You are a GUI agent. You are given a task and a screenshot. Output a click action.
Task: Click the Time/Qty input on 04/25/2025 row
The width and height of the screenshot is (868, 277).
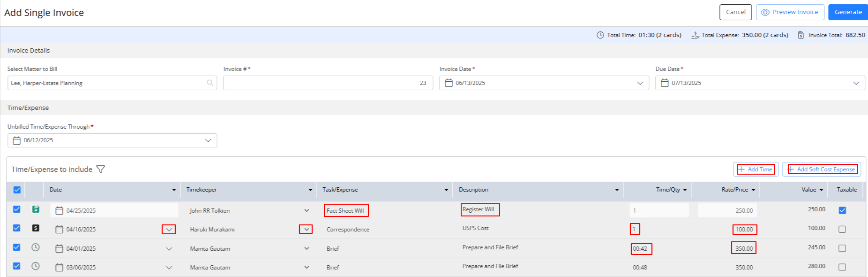(x=659, y=210)
